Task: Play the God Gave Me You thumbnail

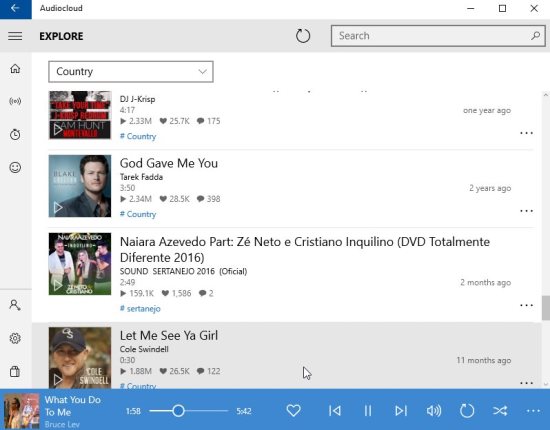Action: pyautogui.click(x=80, y=186)
